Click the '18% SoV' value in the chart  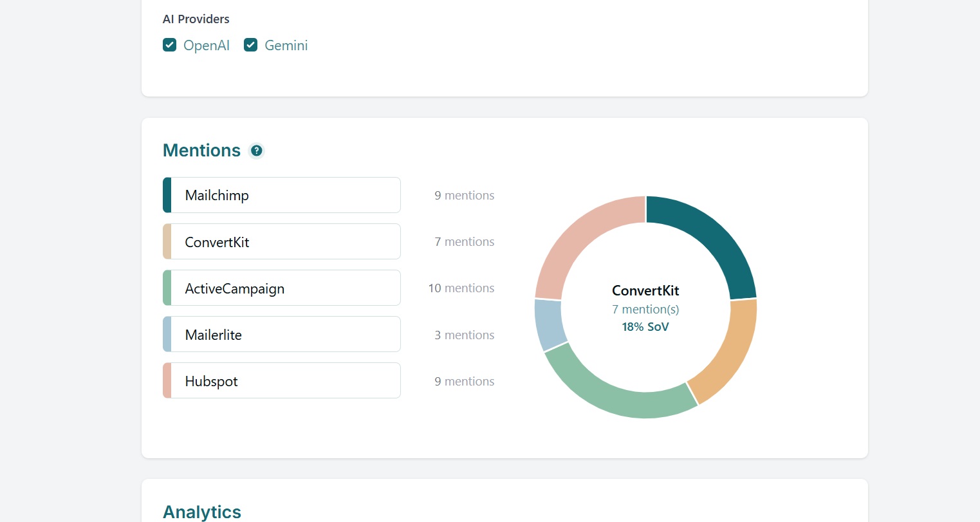pyautogui.click(x=645, y=327)
